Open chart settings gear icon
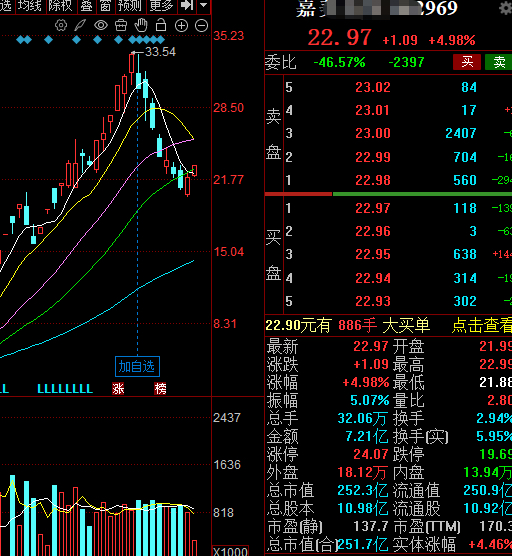The image size is (512, 556). coord(61,26)
